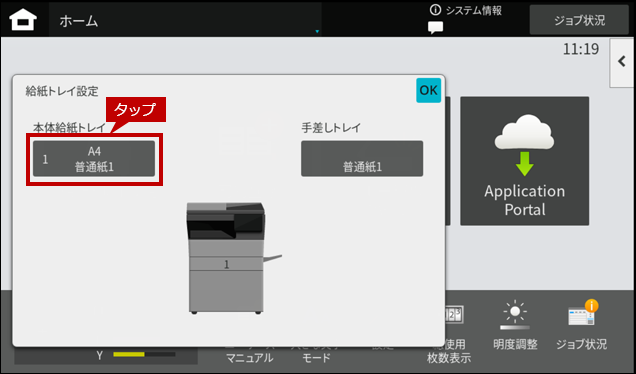636x374 pixels.
Task: Expand the ホーム title bar dropdown arrow
Action: 317,31
